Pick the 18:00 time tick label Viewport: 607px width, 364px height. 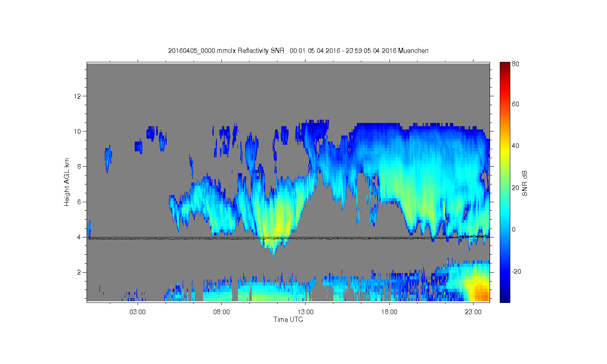coord(389,312)
